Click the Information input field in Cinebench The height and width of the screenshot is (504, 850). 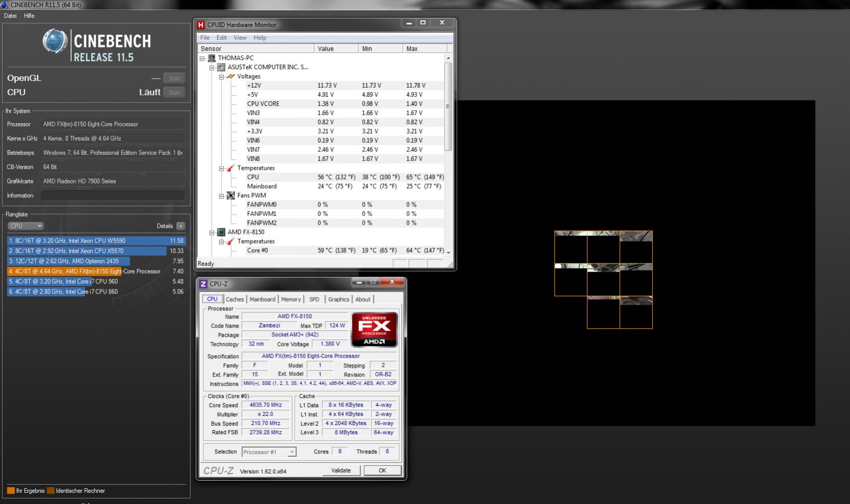click(113, 195)
